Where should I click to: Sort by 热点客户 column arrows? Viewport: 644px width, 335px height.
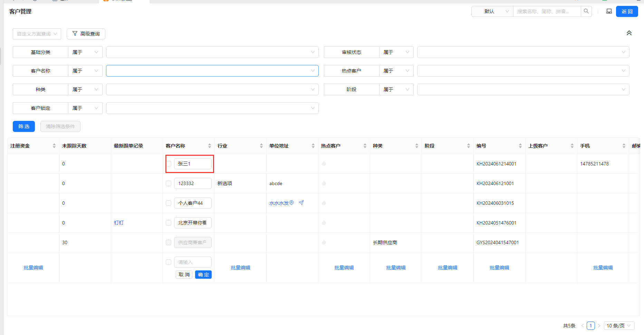(x=365, y=146)
